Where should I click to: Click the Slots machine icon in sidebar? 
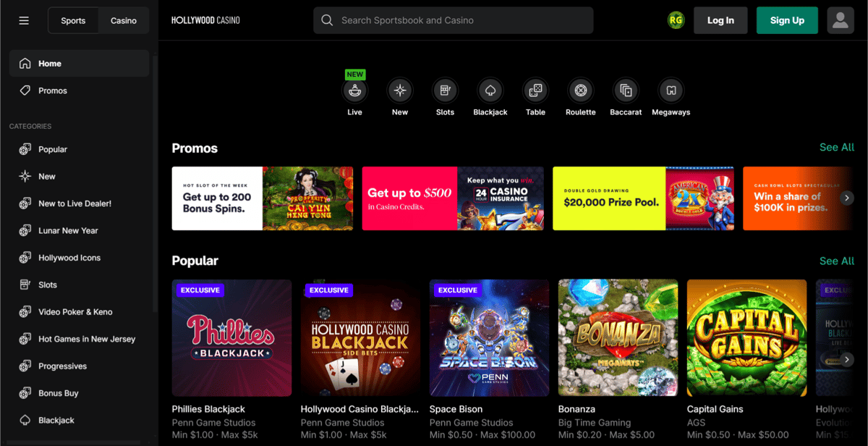point(25,285)
